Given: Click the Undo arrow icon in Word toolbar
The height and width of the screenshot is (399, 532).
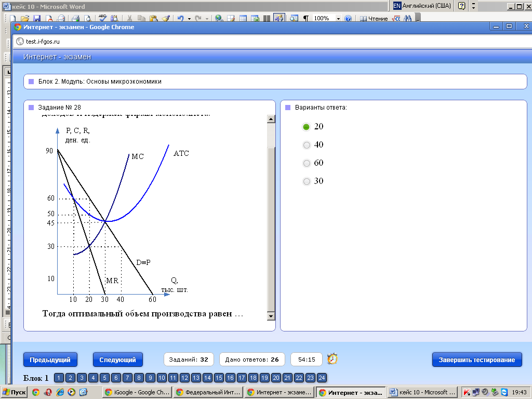Looking at the screenshot, I should point(180,18).
